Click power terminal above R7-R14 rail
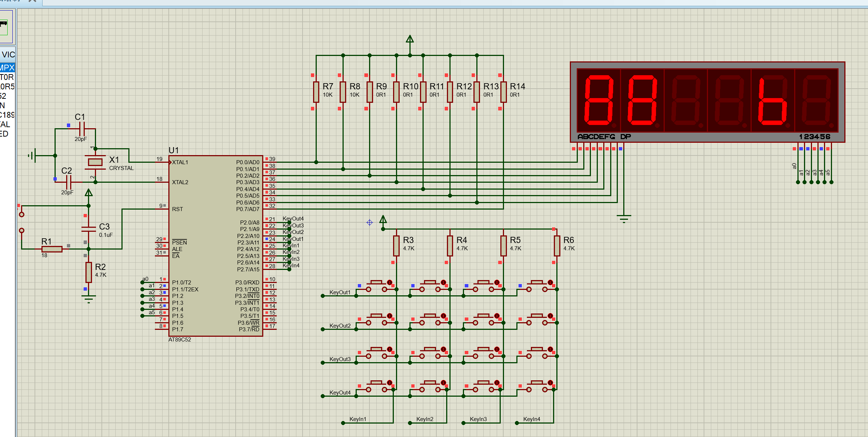The image size is (868, 437). [x=410, y=39]
